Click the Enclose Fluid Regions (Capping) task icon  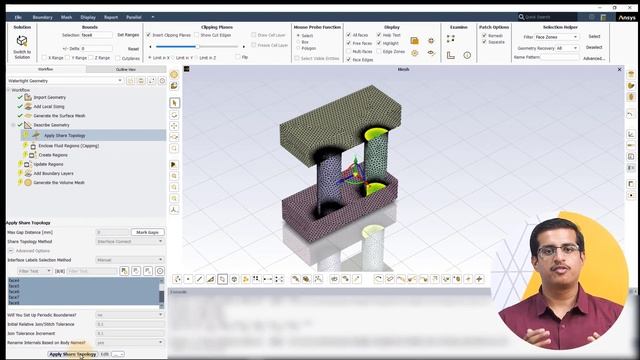[x=33, y=146]
